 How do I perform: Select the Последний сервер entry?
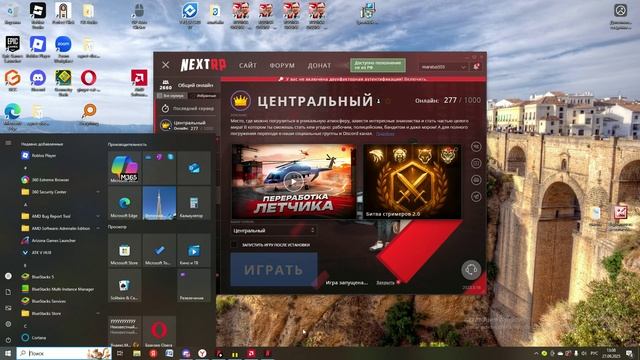coord(188,109)
